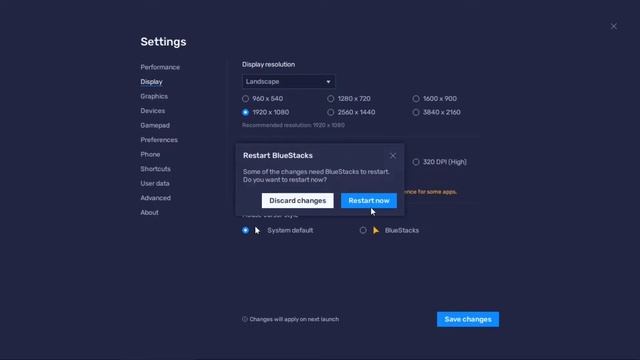This screenshot has height=360, width=640.
Task: Click the Restart now button
Action: [369, 200]
